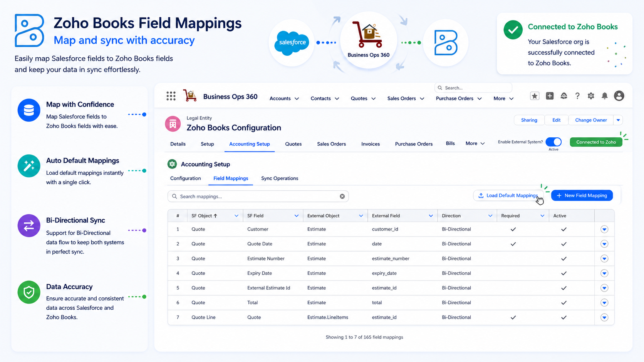
Task: Open row actions for the Quote Date mapping
Action: (x=604, y=244)
